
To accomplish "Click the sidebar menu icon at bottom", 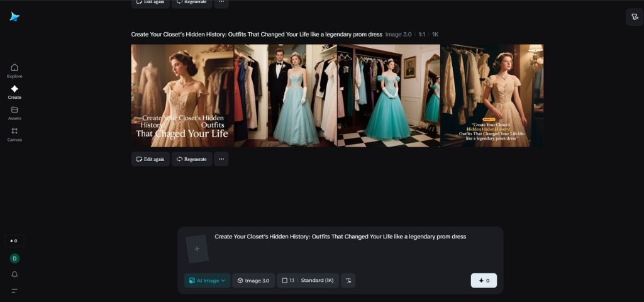I will tap(14, 291).
